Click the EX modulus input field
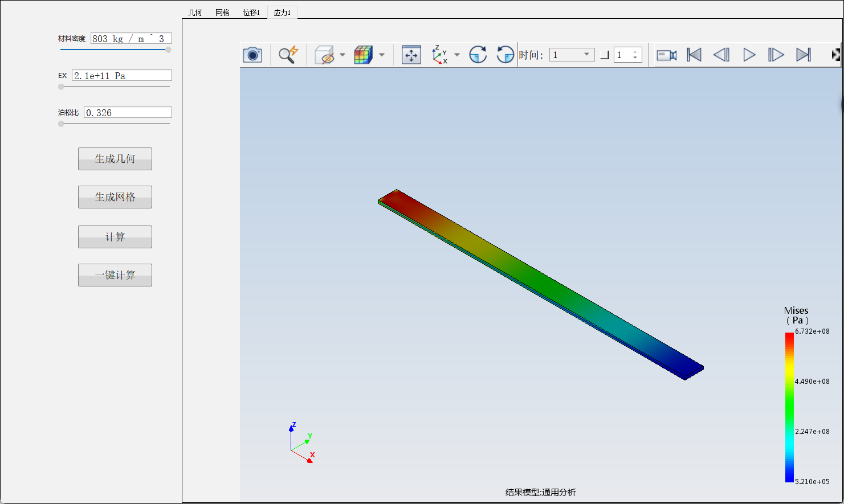Screen dimensions: 844x504 click(x=122, y=76)
